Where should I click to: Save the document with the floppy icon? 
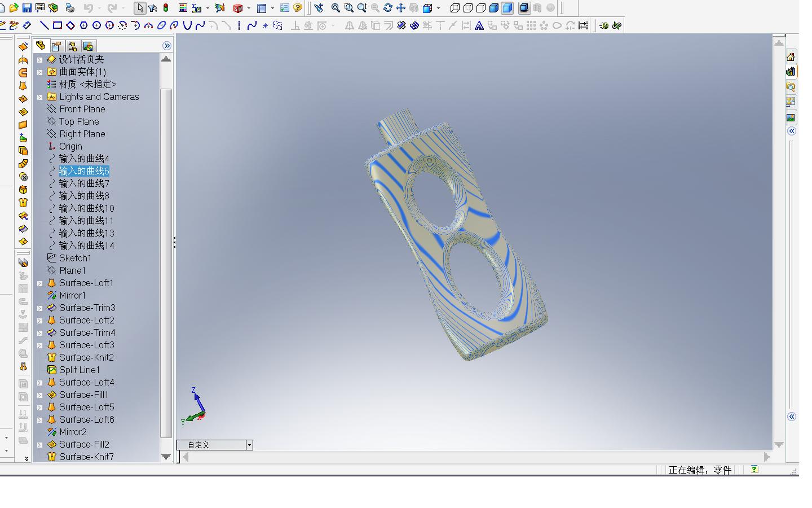(x=27, y=8)
